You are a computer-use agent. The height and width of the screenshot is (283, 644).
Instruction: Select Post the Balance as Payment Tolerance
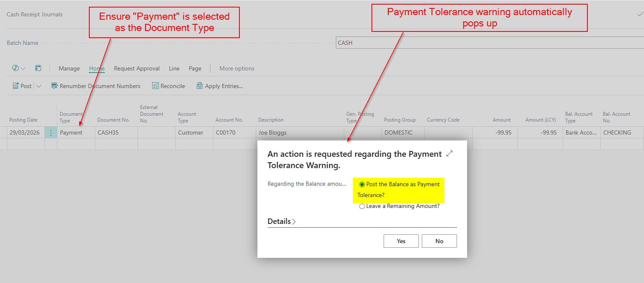[362, 184]
